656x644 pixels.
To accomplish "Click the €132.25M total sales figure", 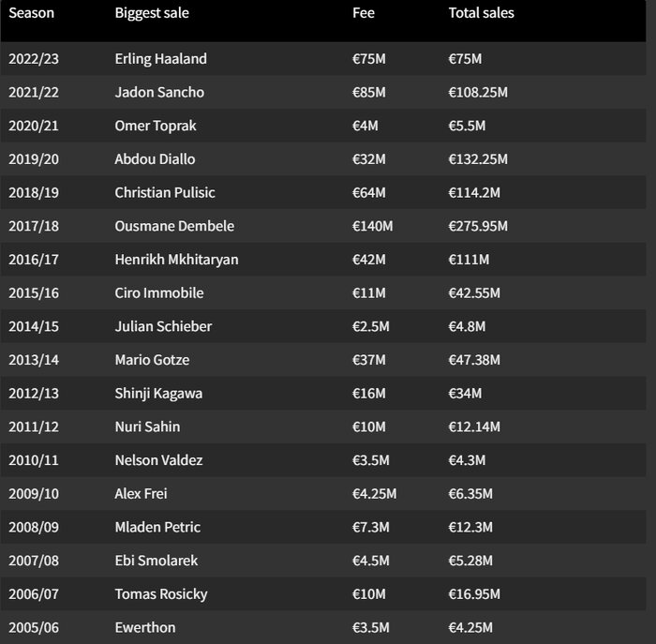I will [x=478, y=159].
